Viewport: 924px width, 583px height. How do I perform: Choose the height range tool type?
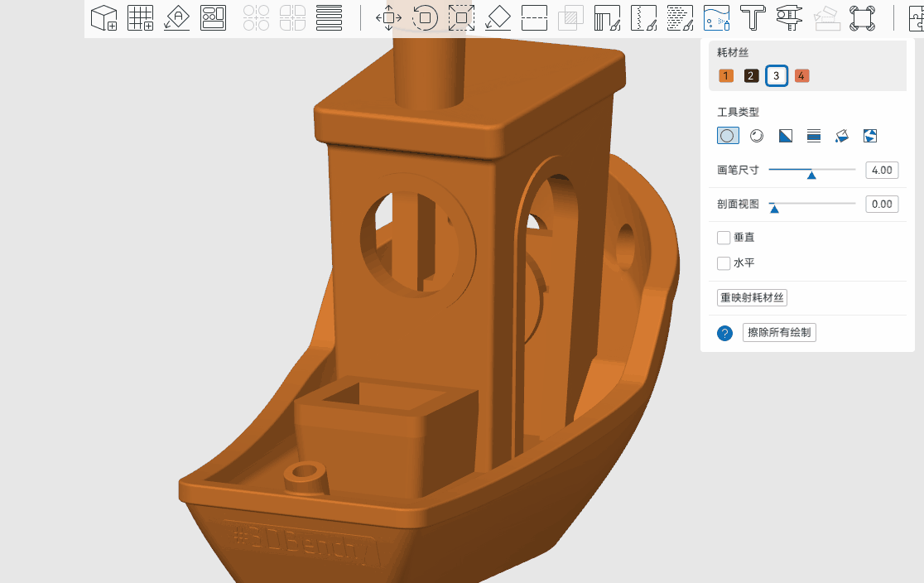click(814, 136)
